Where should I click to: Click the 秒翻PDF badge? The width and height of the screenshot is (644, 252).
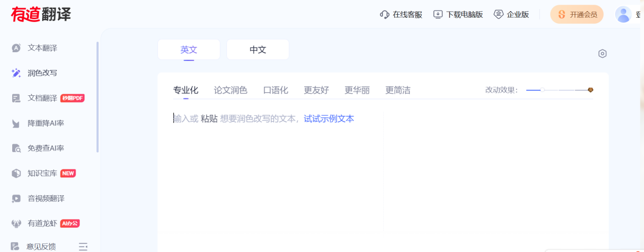[x=73, y=98]
